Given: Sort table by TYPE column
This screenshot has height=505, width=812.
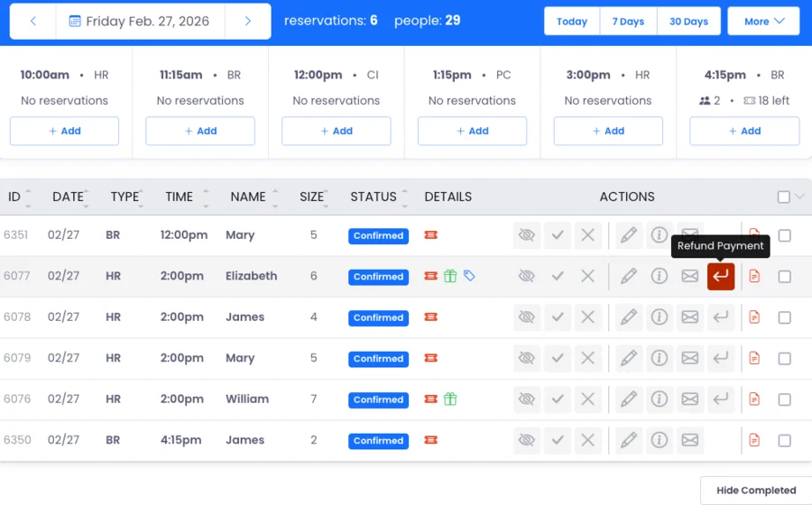Looking at the screenshot, I should [x=127, y=197].
